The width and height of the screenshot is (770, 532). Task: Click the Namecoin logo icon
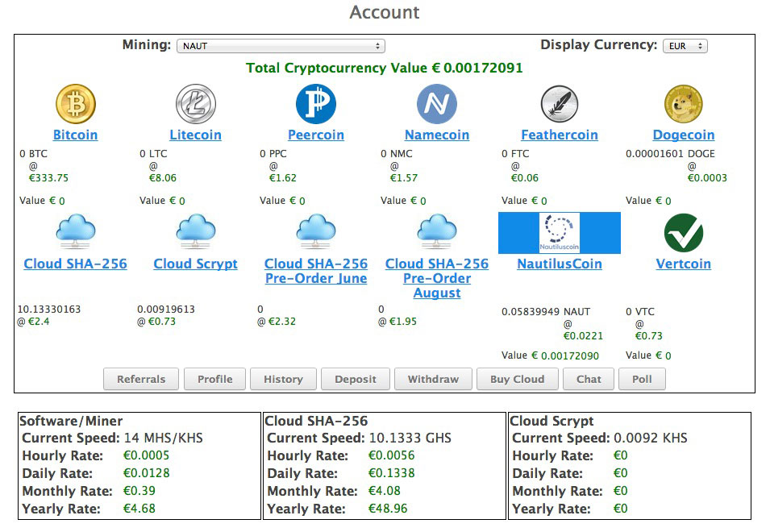(x=436, y=103)
